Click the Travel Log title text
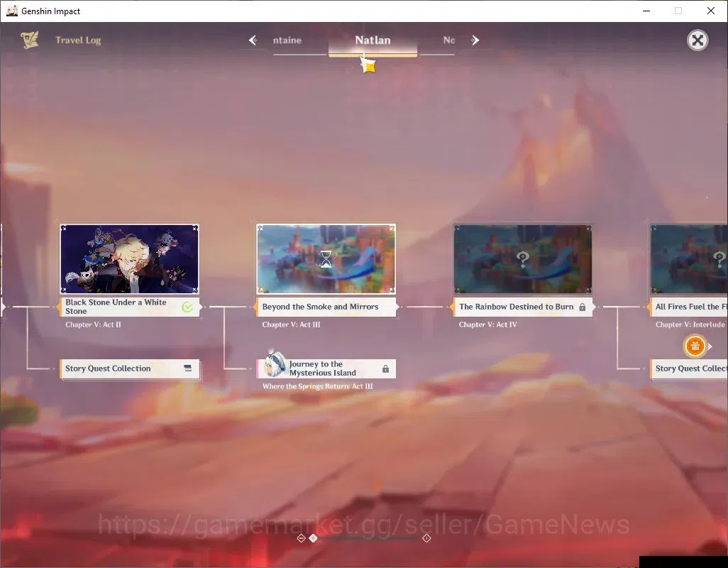 (x=78, y=40)
